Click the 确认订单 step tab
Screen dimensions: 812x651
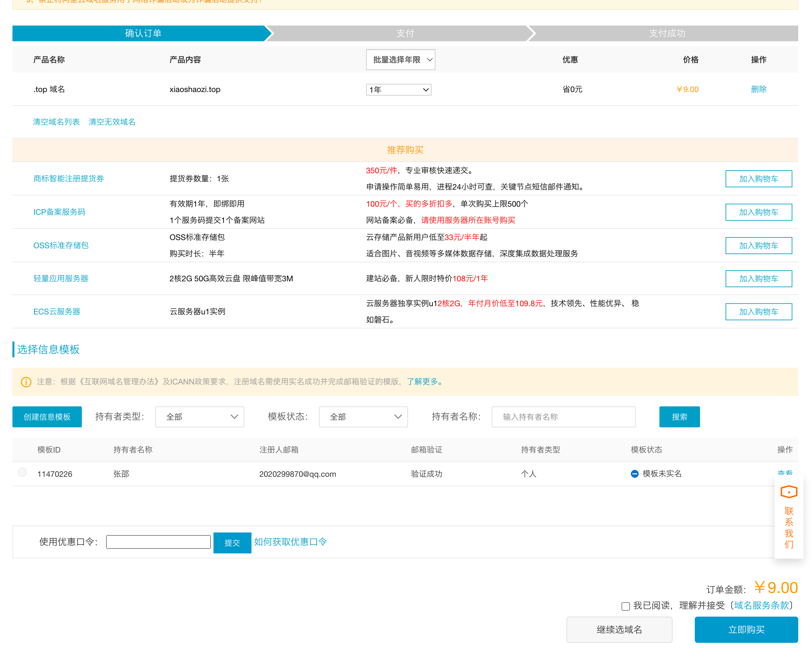pos(142,33)
